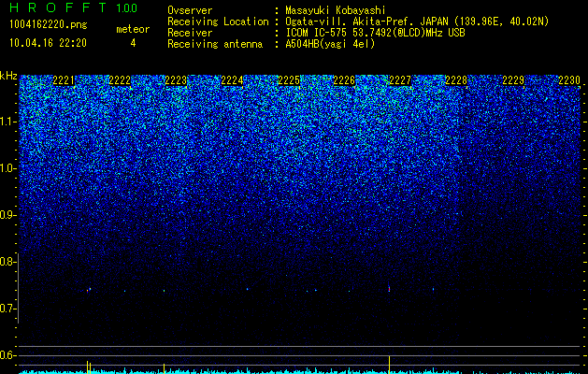Select the tall yellow detection bar at 2227
The image size is (588, 374).
pos(389,365)
